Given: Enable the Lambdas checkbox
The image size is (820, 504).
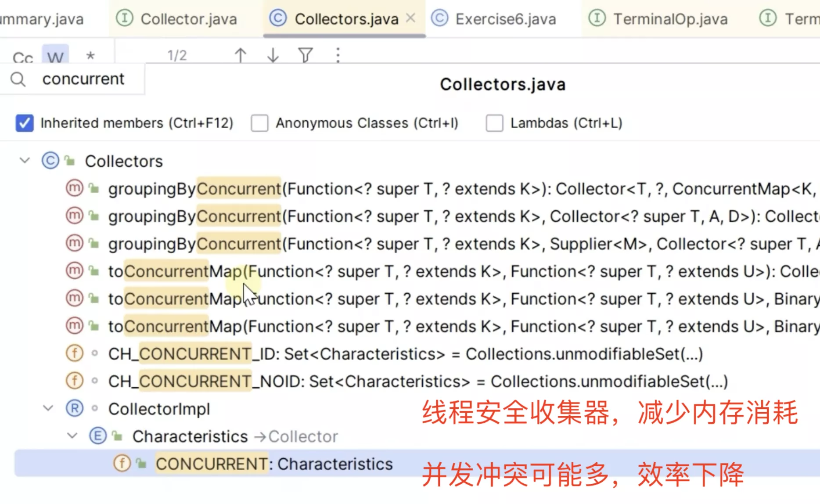Looking at the screenshot, I should (494, 123).
